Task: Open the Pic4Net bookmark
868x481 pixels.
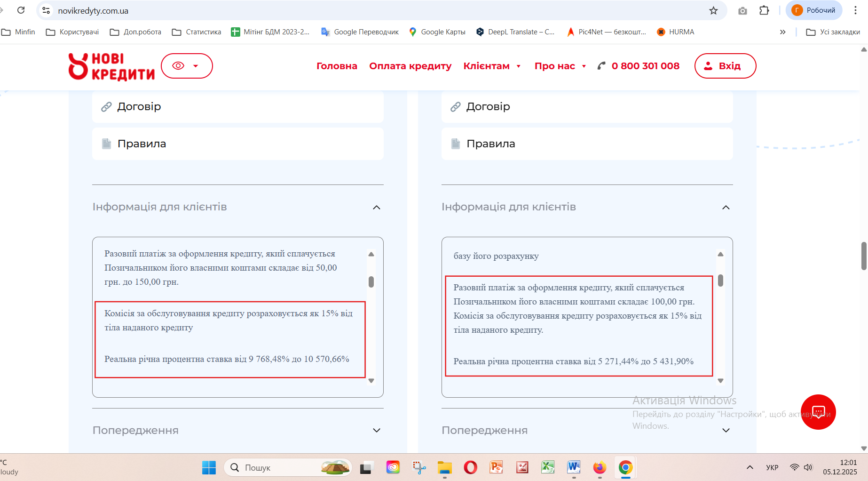Action: (x=607, y=32)
